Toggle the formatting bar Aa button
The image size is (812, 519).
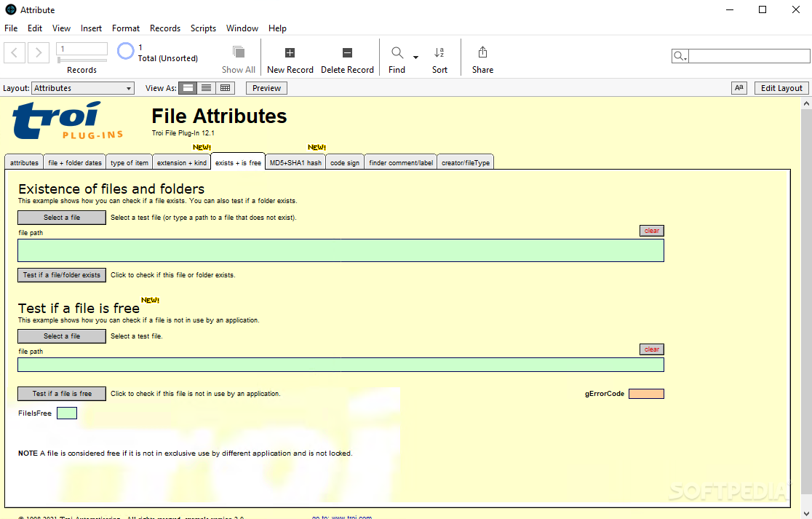coord(739,88)
